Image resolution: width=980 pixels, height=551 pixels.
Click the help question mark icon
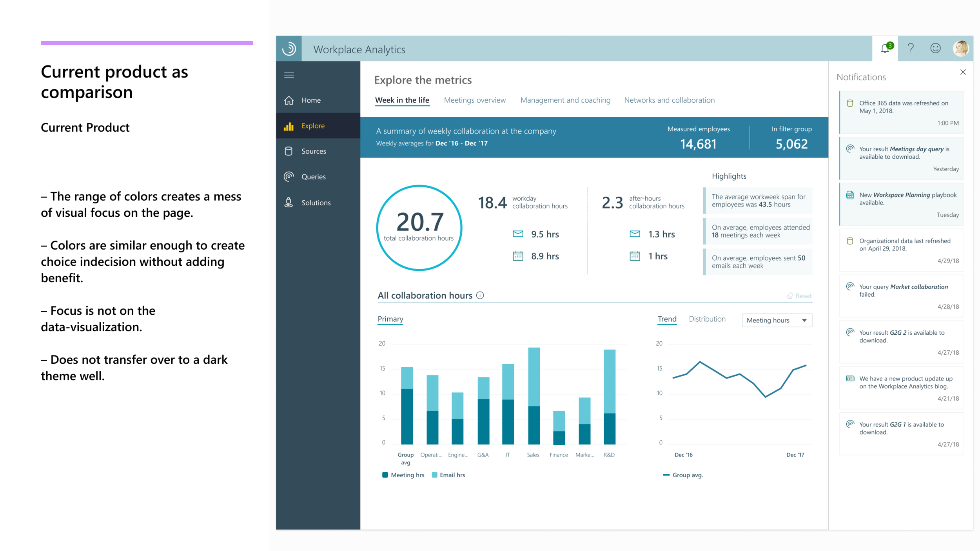tap(911, 49)
